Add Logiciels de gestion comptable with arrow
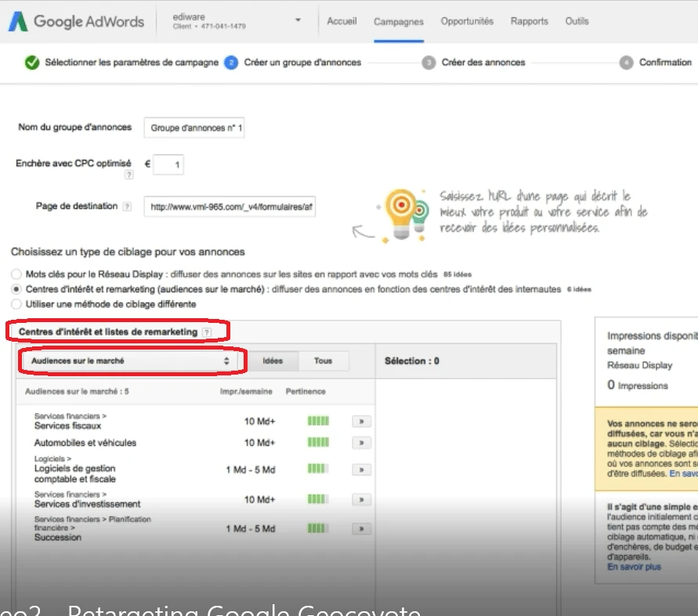 point(360,469)
